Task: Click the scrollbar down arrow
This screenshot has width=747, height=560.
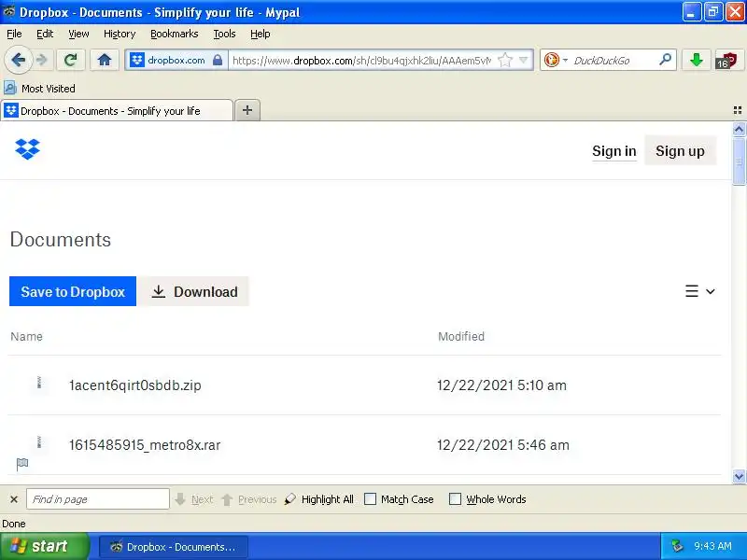Action: [739, 476]
